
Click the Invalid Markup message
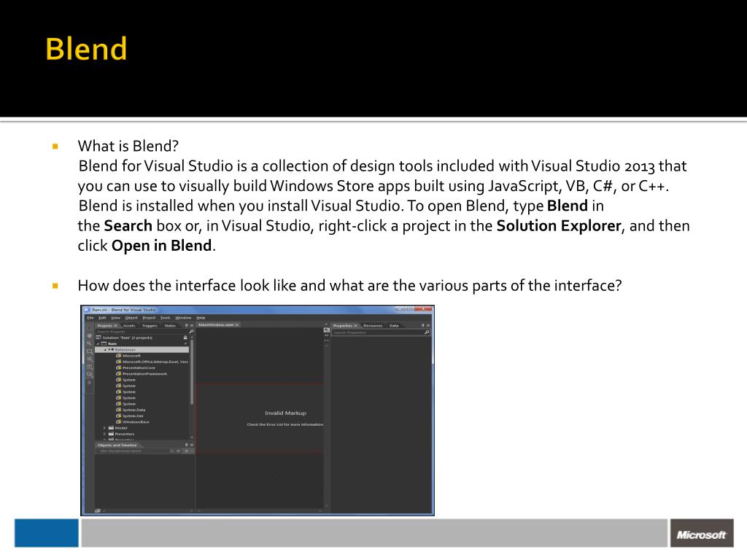tap(285, 413)
